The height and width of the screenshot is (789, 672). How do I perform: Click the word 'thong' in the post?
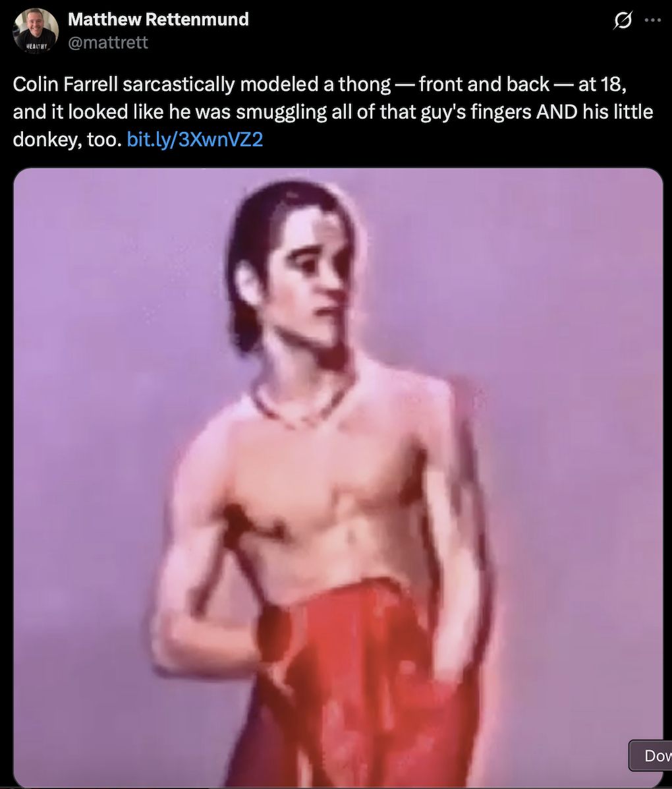click(365, 84)
